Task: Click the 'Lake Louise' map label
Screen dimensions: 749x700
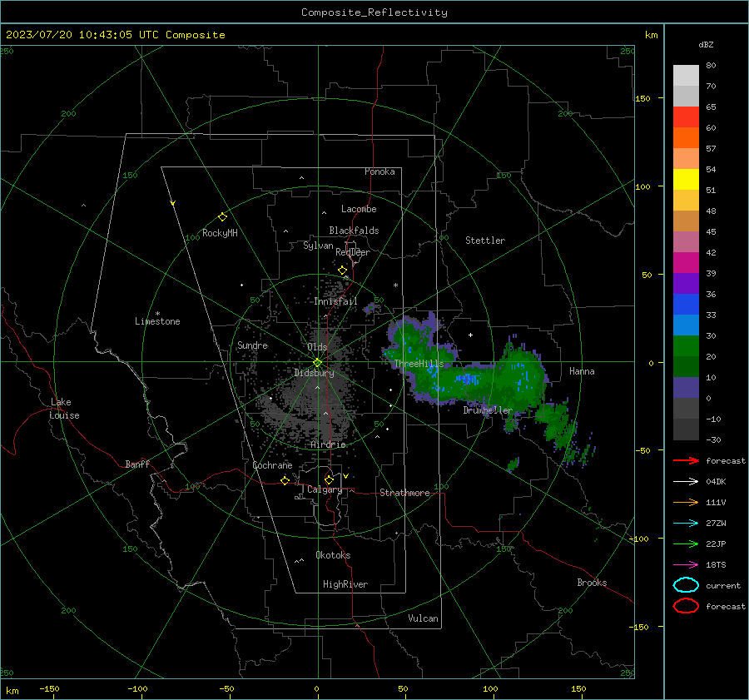Action: pos(64,409)
